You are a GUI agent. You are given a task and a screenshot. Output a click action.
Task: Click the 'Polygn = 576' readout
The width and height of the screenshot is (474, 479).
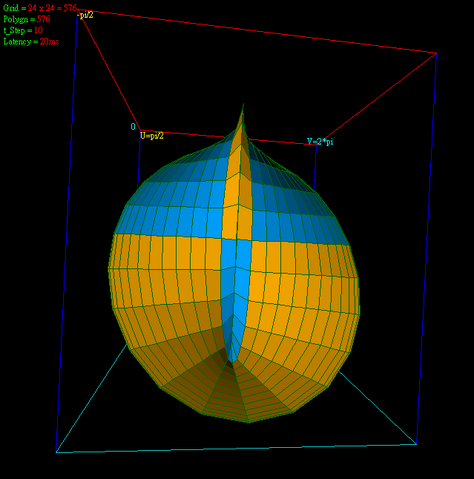27,19
